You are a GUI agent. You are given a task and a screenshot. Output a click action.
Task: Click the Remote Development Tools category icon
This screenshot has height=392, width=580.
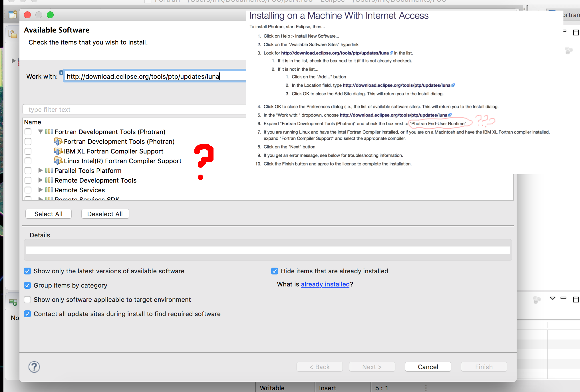[49, 180]
